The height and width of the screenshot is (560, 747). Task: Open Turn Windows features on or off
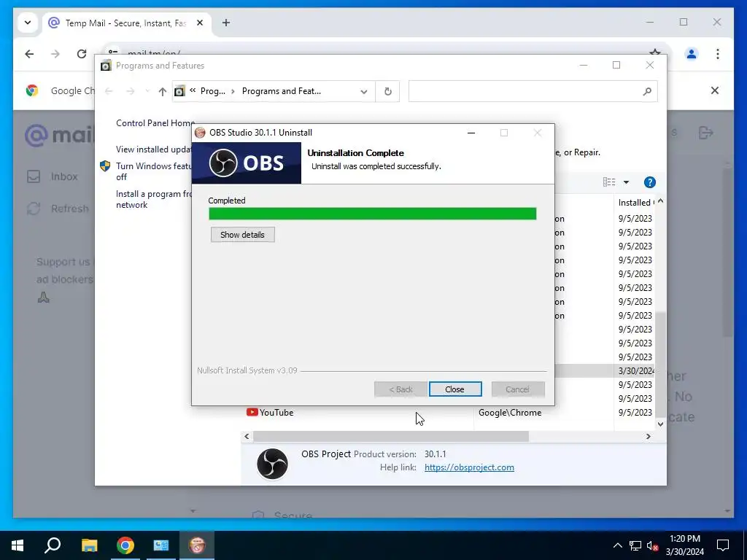(154, 171)
